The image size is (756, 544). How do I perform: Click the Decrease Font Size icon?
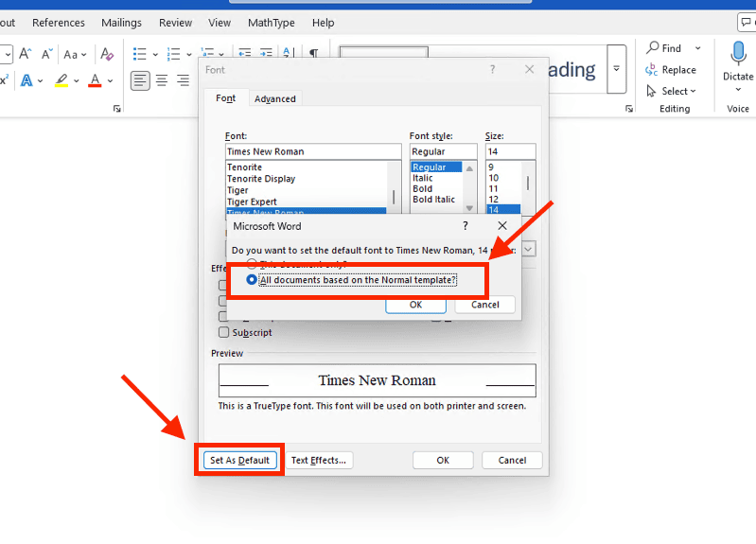(x=46, y=54)
